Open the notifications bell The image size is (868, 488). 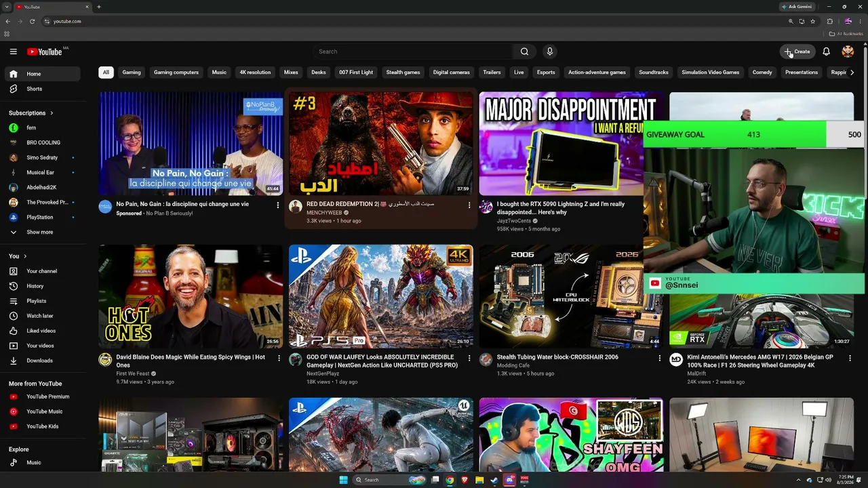[826, 52]
